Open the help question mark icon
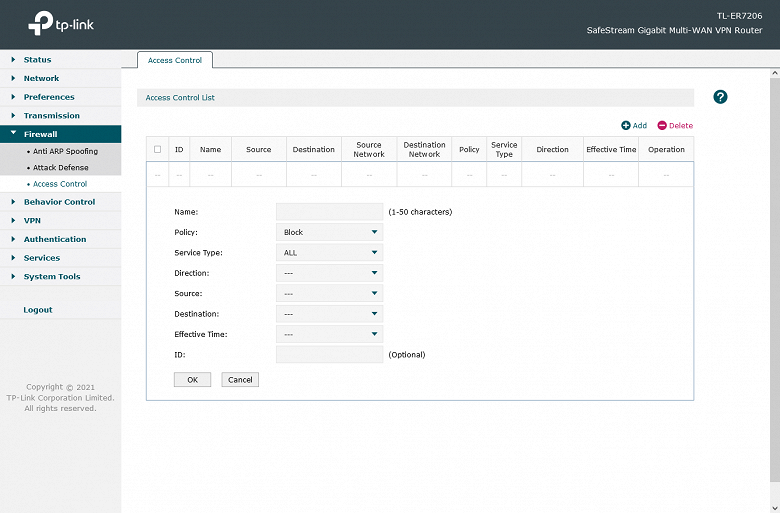 click(x=720, y=97)
